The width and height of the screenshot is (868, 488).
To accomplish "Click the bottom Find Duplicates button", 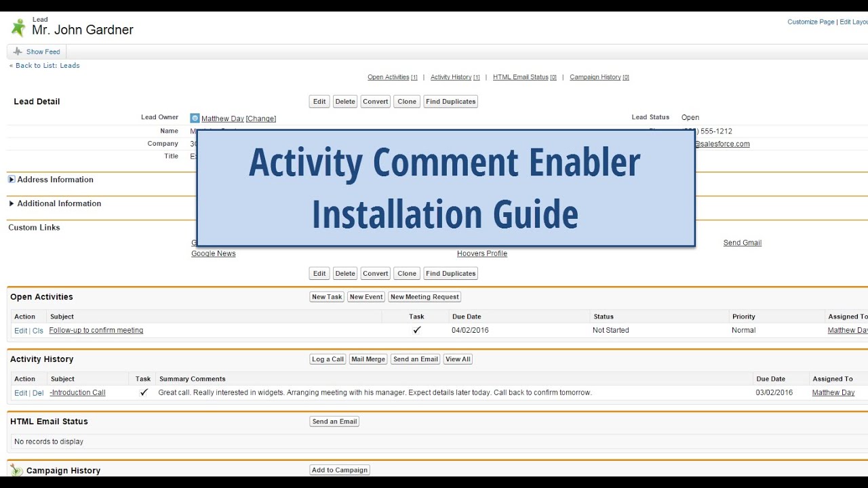I will point(450,274).
